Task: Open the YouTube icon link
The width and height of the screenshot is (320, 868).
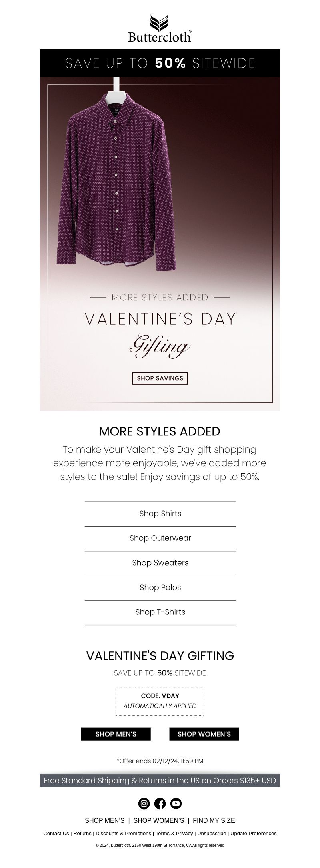Action: click(x=176, y=803)
